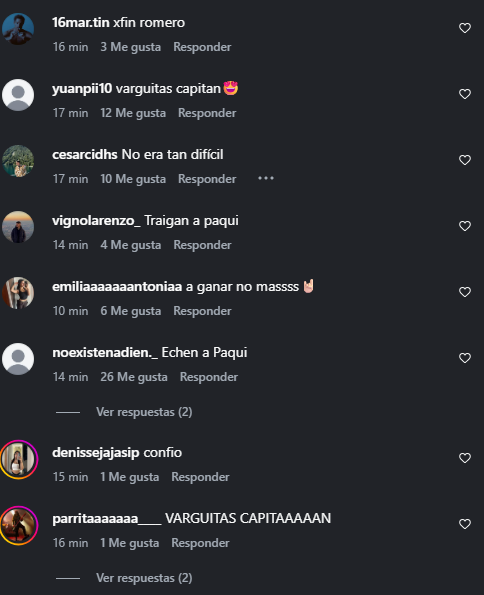Open the three-dot options on cesarcidhs's comment
Image resolution: width=484 pixels, height=595 pixels.
coord(266,178)
